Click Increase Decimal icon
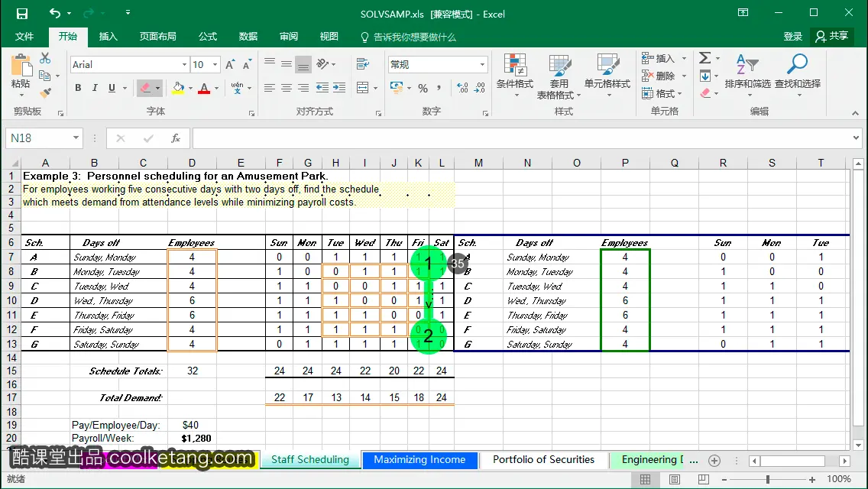The image size is (868, 489). [x=462, y=88]
